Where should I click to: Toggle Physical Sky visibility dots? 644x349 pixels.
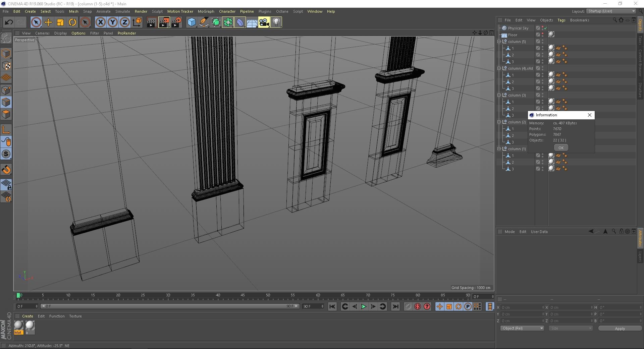(x=542, y=28)
